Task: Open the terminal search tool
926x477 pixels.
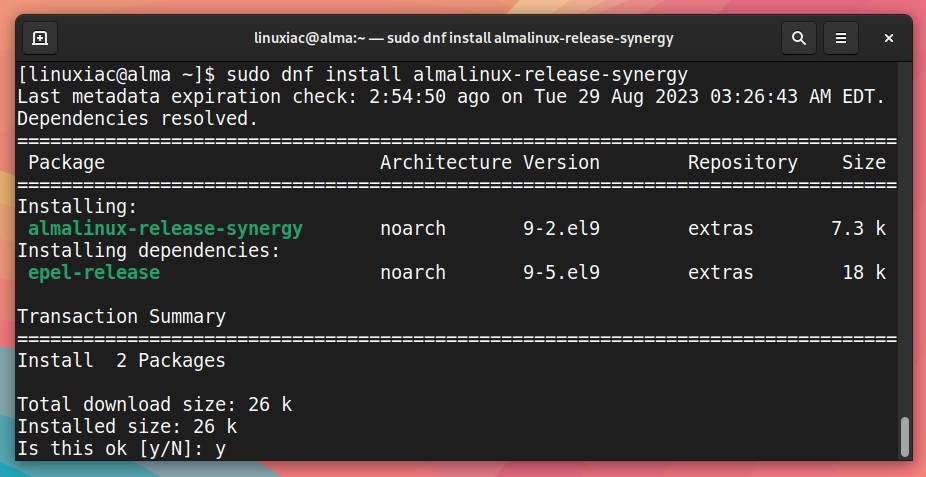Action: 798,38
